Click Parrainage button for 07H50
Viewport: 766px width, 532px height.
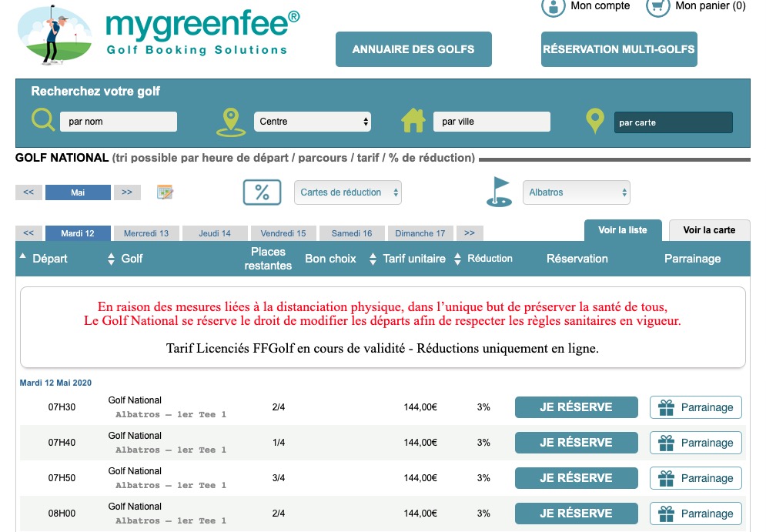pos(696,478)
